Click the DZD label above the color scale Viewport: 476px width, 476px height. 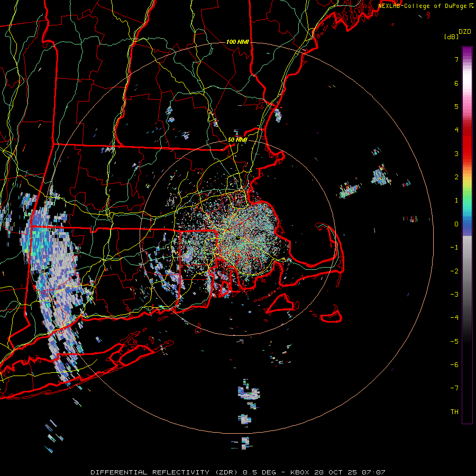(x=465, y=32)
